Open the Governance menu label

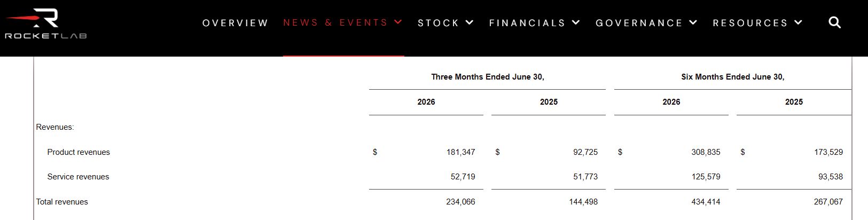[639, 23]
